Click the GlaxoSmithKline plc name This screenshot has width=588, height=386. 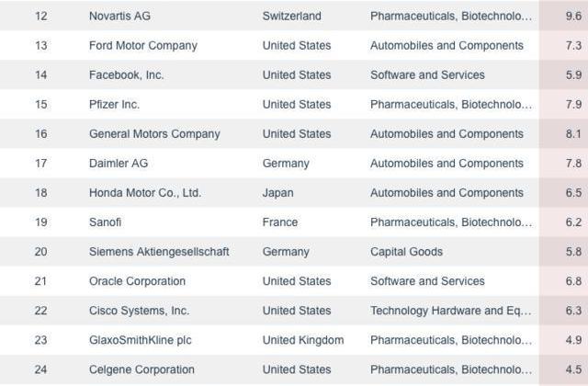(x=141, y=340)
